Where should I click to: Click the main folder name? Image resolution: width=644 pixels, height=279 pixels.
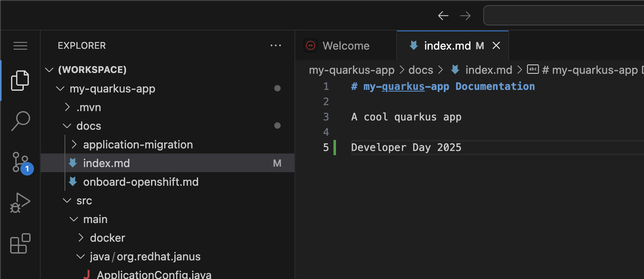tap(95, 219)
